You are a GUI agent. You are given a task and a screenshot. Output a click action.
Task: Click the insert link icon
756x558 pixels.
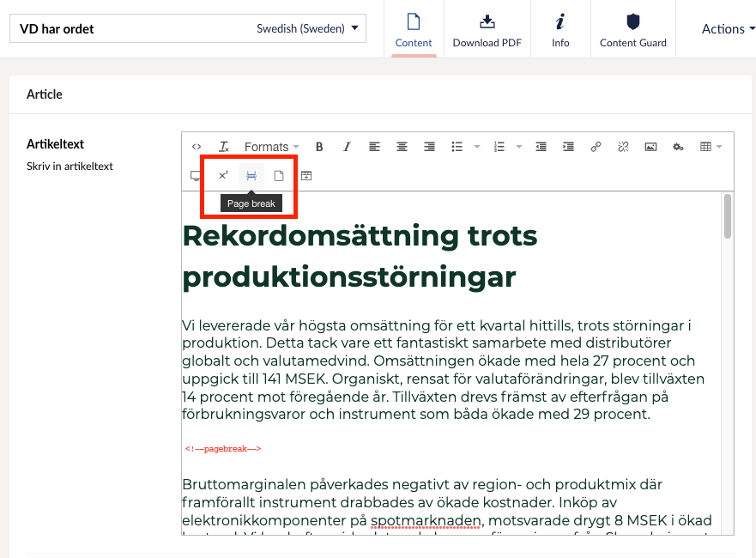click(596, 147)
